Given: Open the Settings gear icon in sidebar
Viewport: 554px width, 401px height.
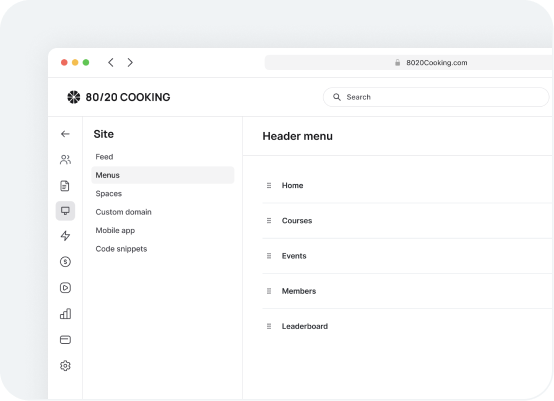Looking at the screenshot, I should 65,366.
